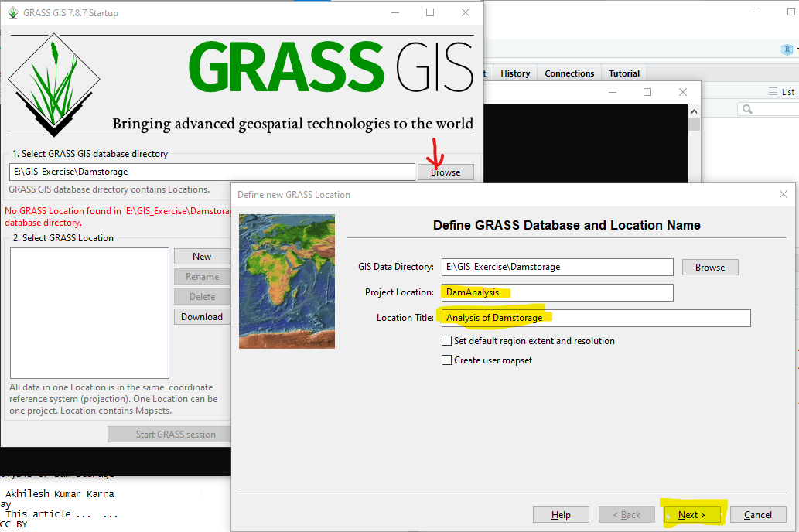Minimize the black console window
799x532 pixels.
tap(612, 92)
